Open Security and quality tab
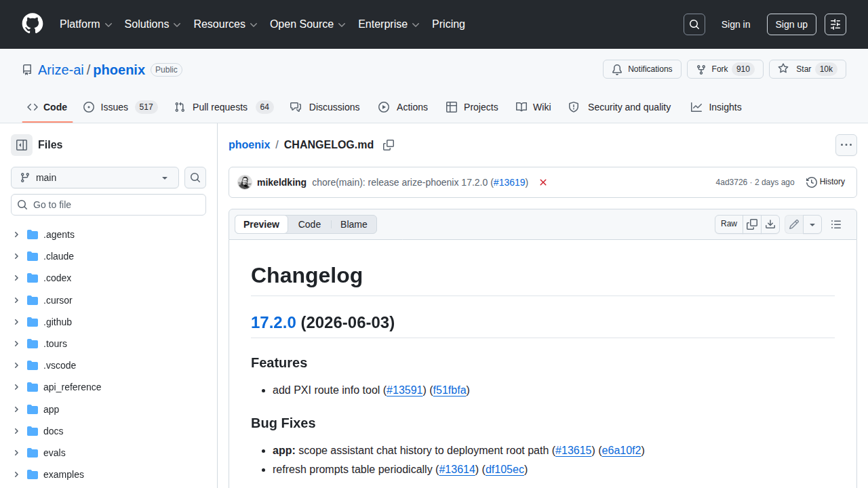The image size is (868, 488). 620,107
